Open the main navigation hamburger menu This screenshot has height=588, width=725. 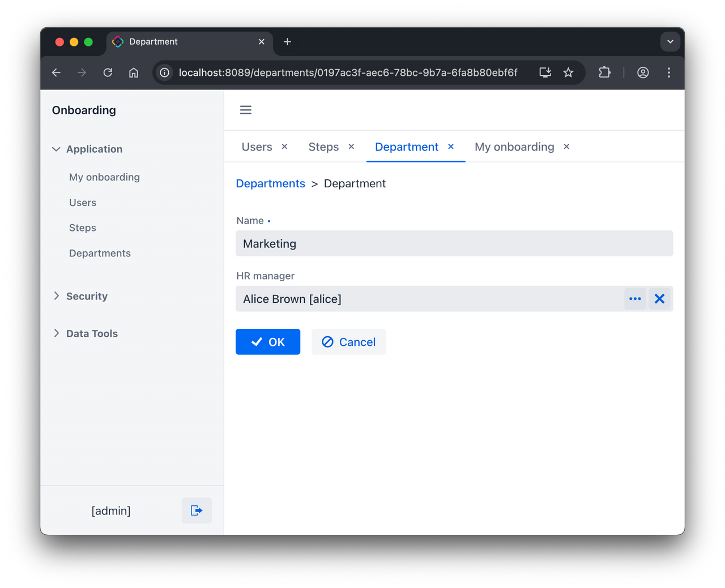[x=245, y=110]
